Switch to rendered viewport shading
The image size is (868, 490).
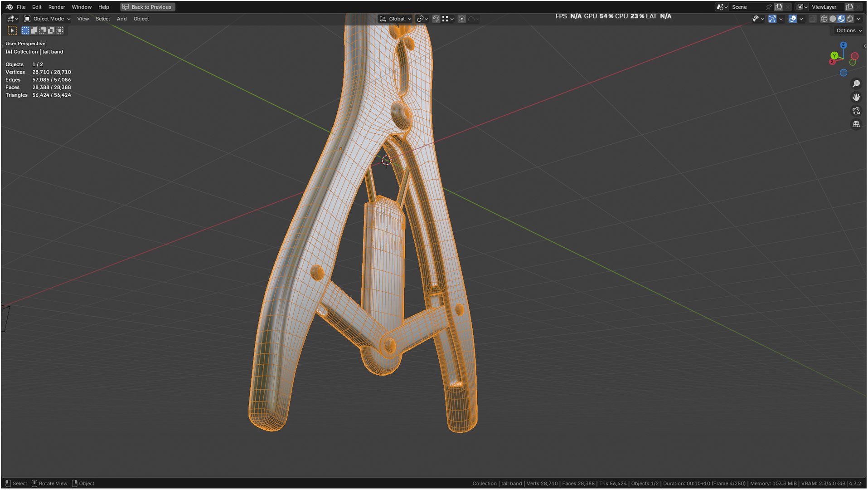tap(850, 19)
